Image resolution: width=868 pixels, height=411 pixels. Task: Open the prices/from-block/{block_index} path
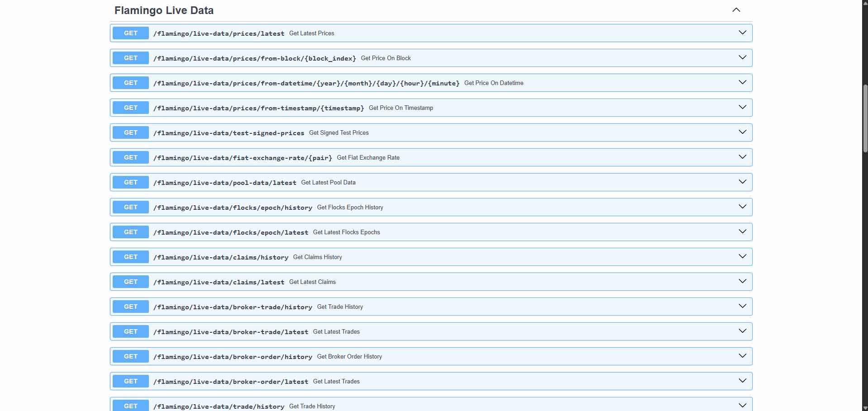[x=255, y=58]
